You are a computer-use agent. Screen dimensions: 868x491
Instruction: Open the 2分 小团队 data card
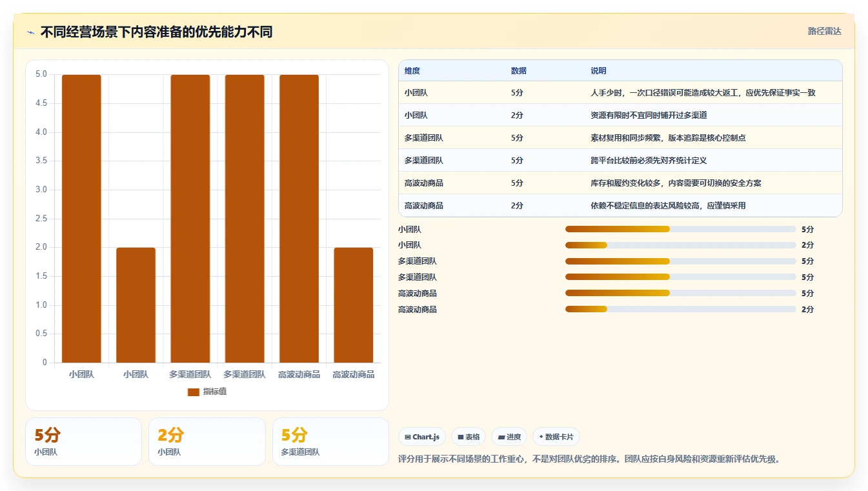tap(207, 441)
